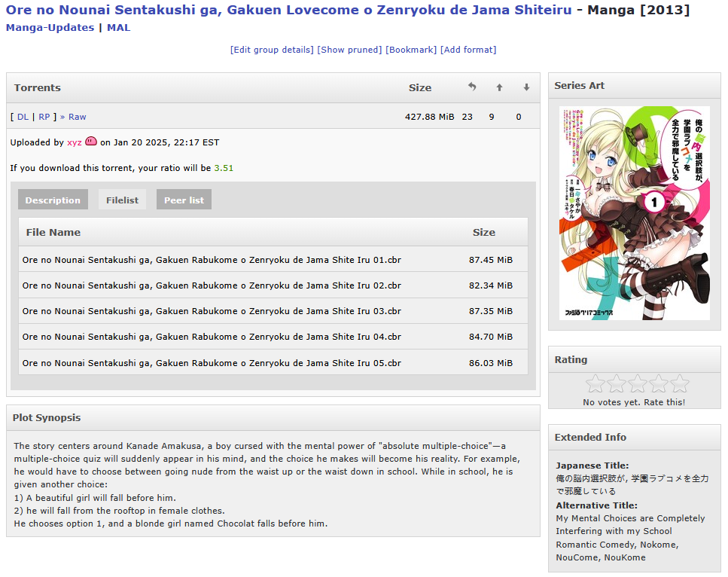Image resolution: width=728 pixels, height=577 pixels.
Task: Click the Extended Info heading
Action: pos(590,437)
